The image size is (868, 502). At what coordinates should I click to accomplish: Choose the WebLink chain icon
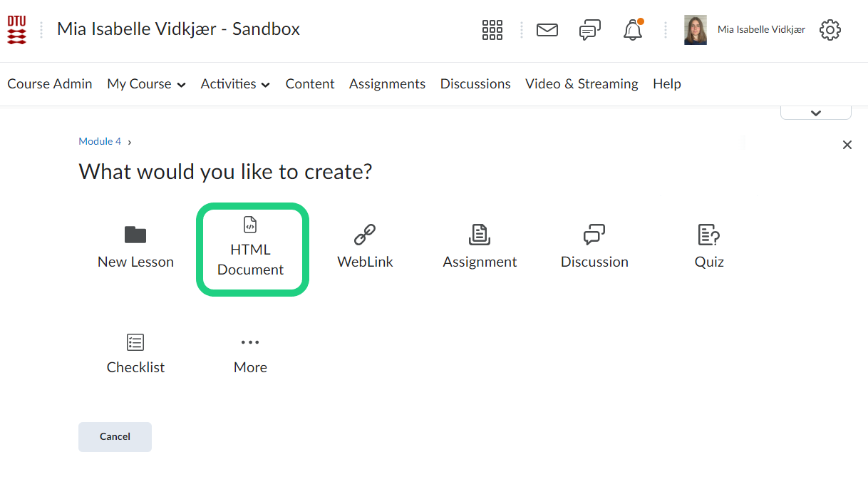click(365, 235)
